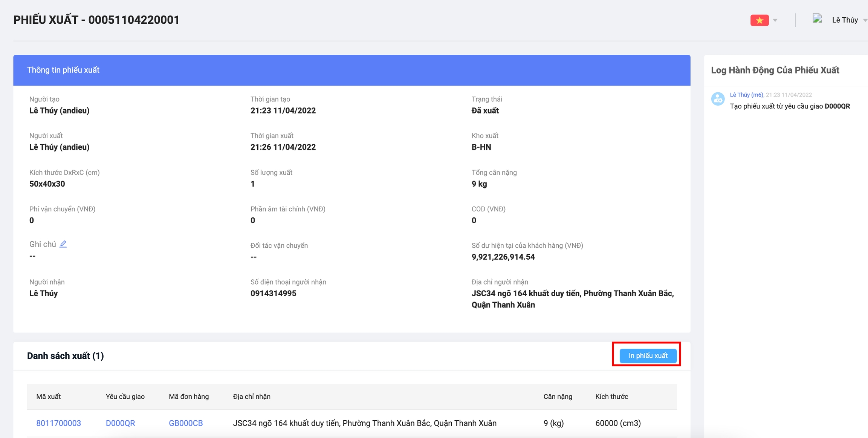This screenshot has width=868, height=438.
Task: Open the Lê Thúy account dropdown
Action: tap(845, 20)
